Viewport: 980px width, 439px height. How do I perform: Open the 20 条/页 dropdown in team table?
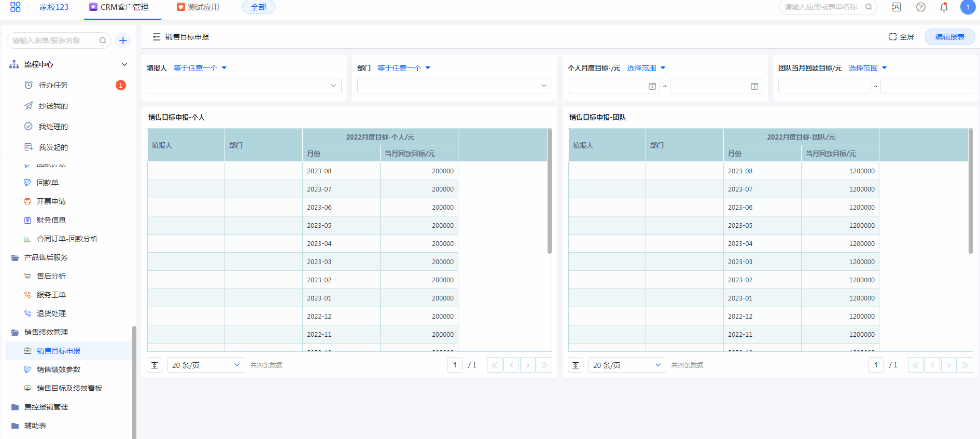626,365
